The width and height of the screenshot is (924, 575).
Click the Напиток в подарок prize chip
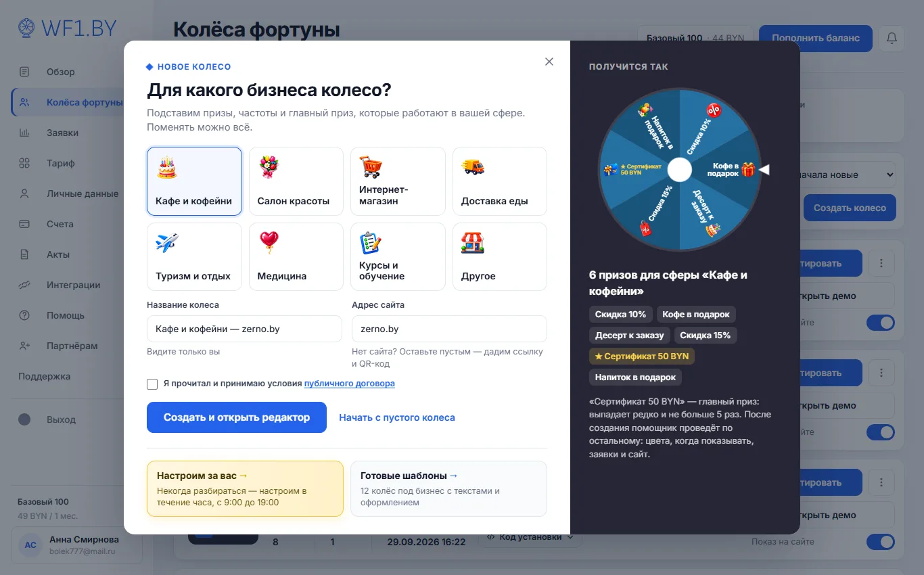636,377
